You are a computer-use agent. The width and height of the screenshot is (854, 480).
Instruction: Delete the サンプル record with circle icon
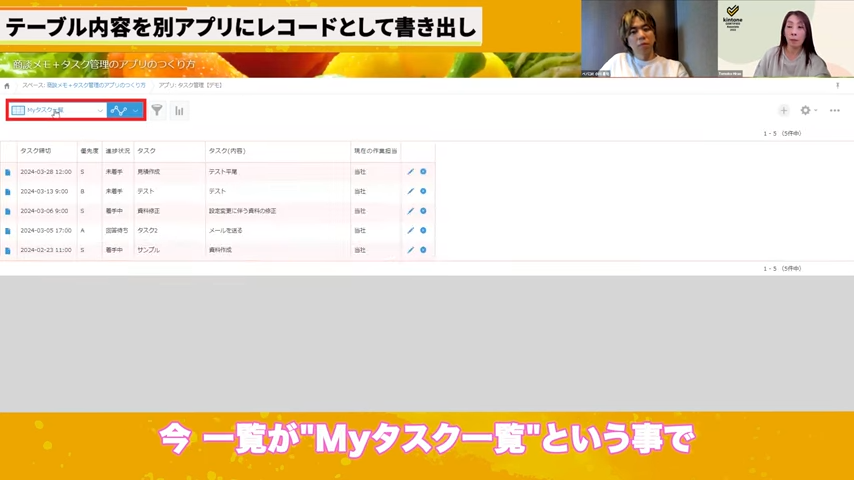tap(423, 250)
